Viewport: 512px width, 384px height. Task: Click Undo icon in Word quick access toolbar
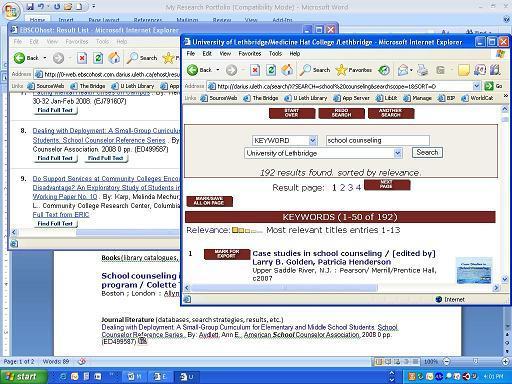pyautogui.click(x=41, y=6)
